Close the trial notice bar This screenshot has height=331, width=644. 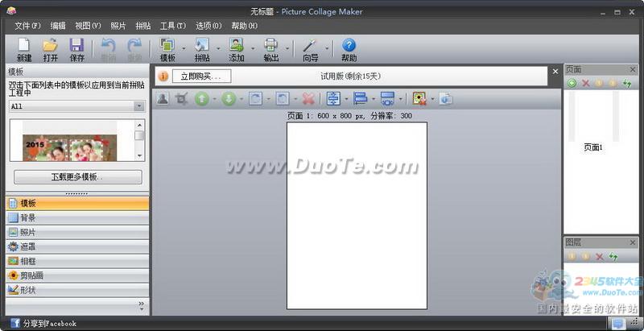click(555, 72)
